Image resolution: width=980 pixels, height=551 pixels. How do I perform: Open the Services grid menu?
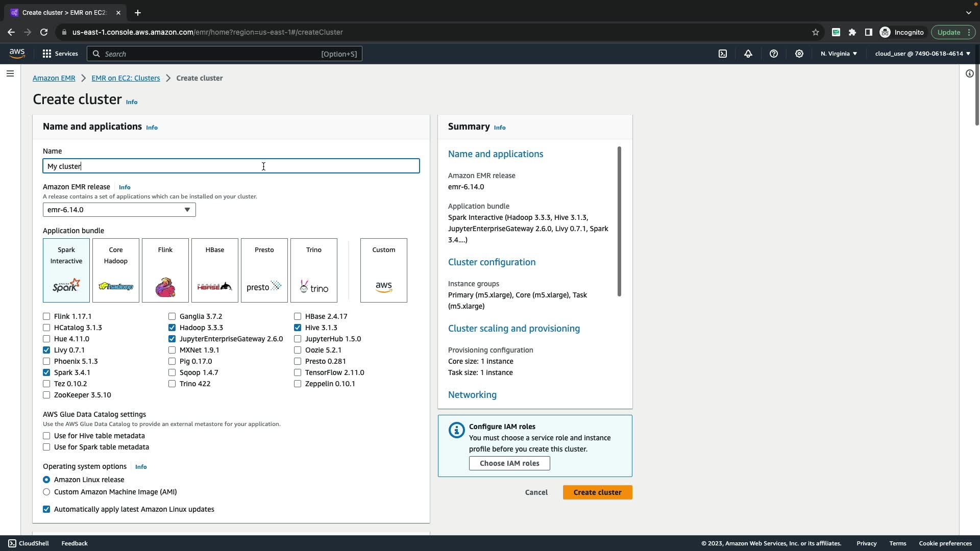pyautogui.click(x=60, y=54)
